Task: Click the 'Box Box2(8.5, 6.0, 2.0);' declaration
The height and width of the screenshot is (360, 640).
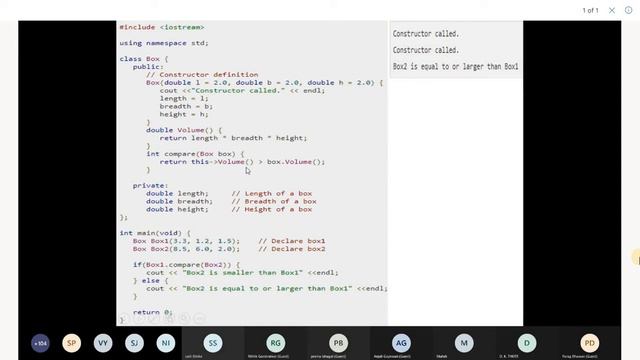Action: [187, 249]
